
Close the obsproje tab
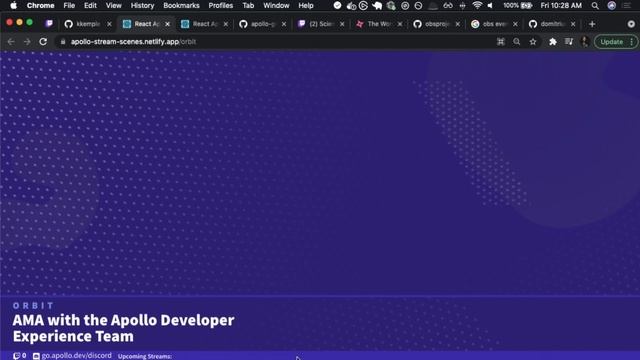pyautogui.click(x=458, y=24)
